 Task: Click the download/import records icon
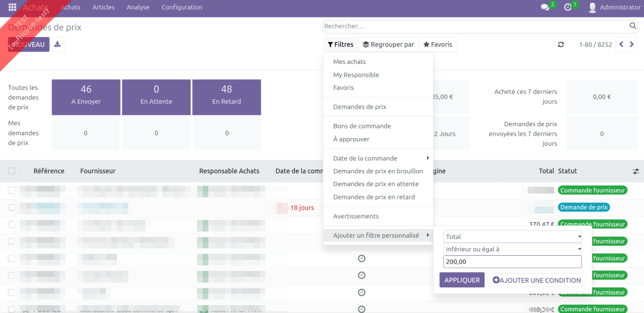(x=58, y=44)
